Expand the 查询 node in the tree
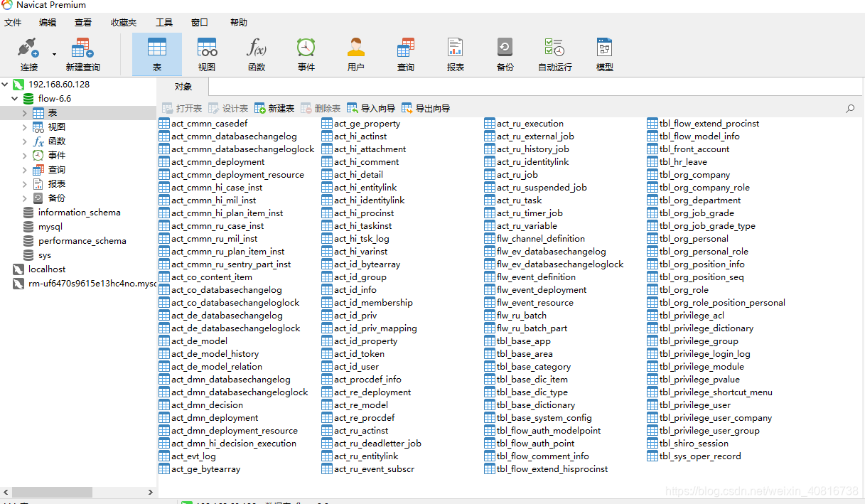 click(x=25, y=170)
